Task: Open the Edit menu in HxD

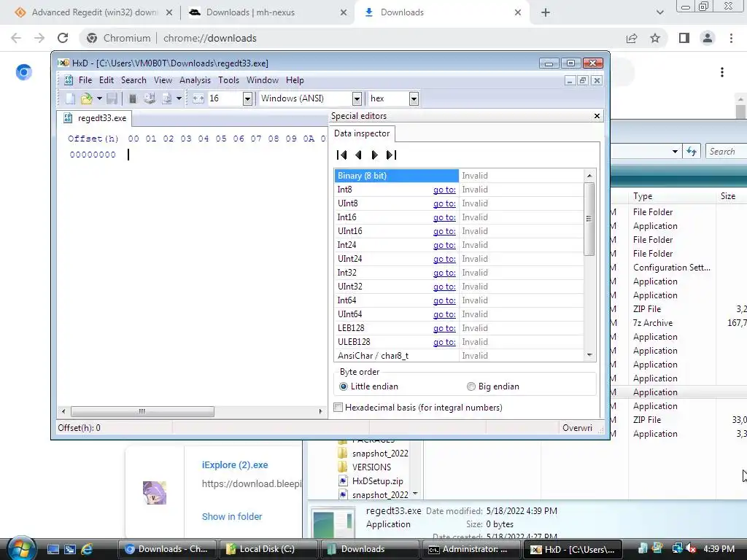Action: pos(107,80)
